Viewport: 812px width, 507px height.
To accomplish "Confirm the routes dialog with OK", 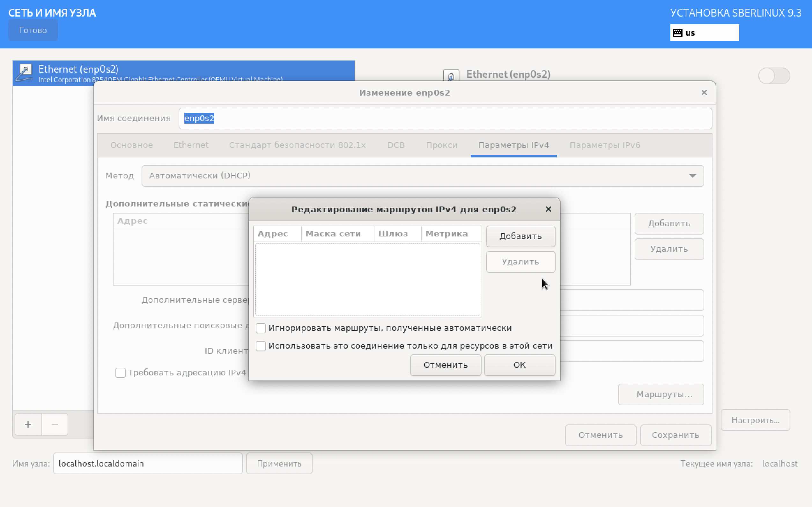I will pyautogui.click(x=519, y=365).
